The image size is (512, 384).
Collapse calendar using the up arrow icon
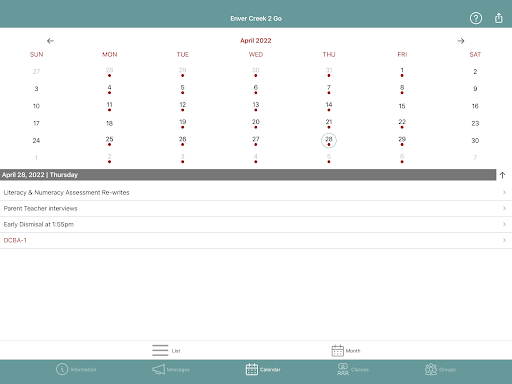502,175
